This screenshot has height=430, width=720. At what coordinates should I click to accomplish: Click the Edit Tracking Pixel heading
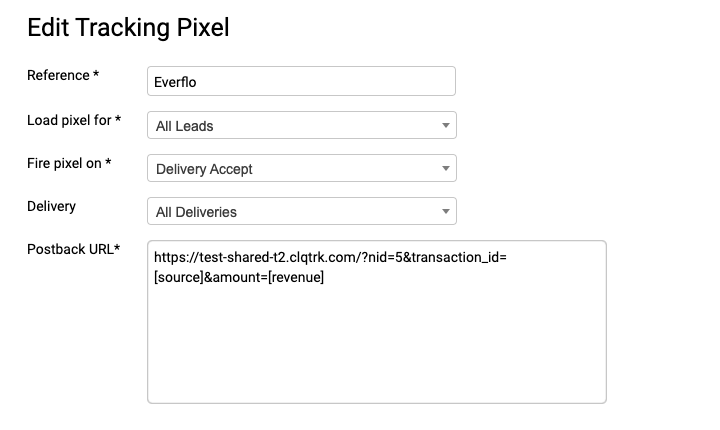coord(128,28)
